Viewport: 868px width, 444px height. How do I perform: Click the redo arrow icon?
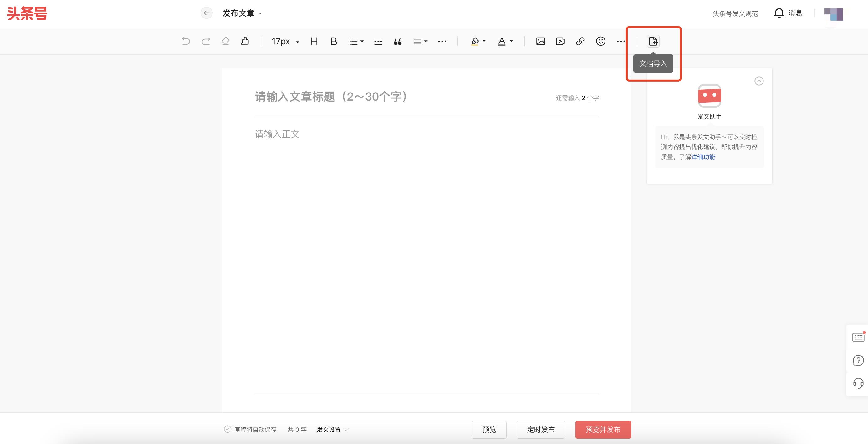point(206,41)
